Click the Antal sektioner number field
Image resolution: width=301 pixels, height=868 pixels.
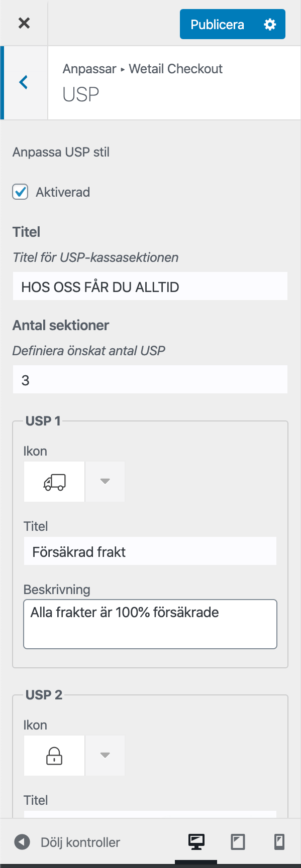tap(150, 380)
